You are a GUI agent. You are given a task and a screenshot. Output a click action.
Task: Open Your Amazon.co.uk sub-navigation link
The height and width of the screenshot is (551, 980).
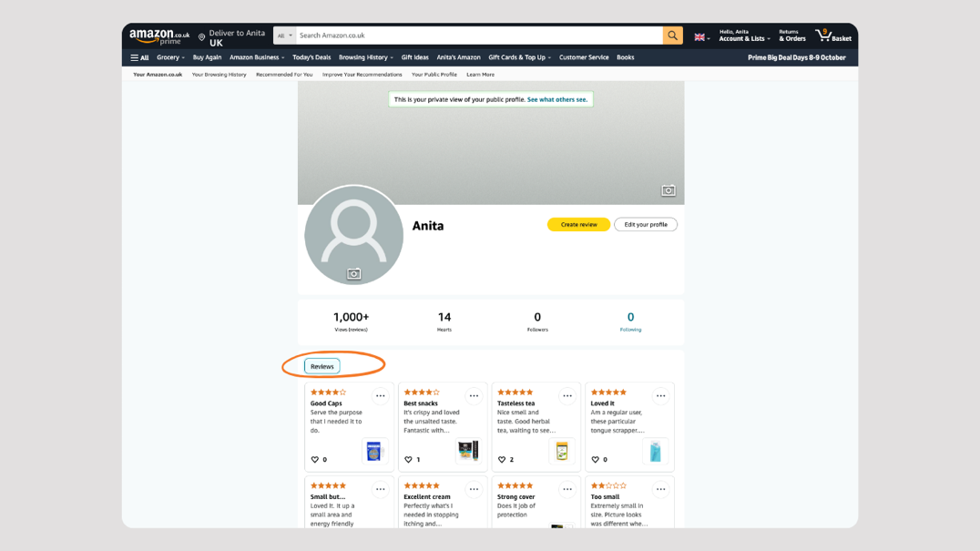click(158, 75)
